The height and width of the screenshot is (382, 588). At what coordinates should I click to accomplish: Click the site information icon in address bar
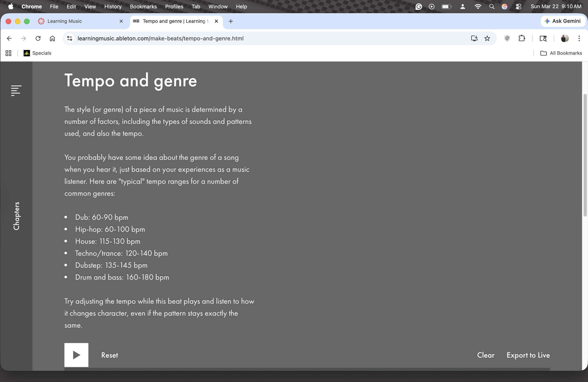tap(69, 39)
